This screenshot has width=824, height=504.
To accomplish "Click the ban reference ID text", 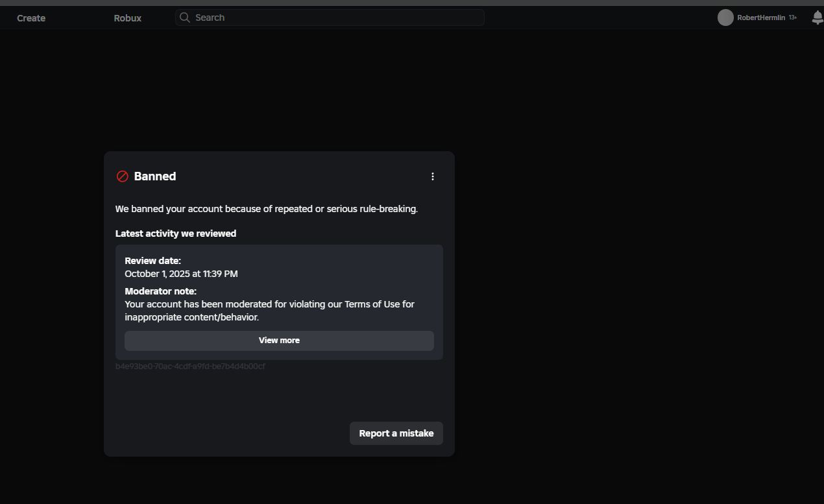I will [x=190, y=366].
